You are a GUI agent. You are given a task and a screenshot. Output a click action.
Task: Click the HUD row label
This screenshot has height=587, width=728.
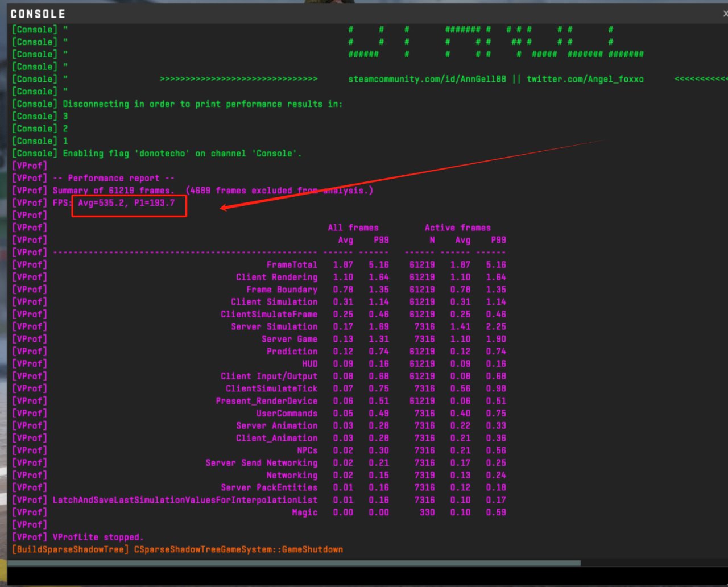point(310,364)
